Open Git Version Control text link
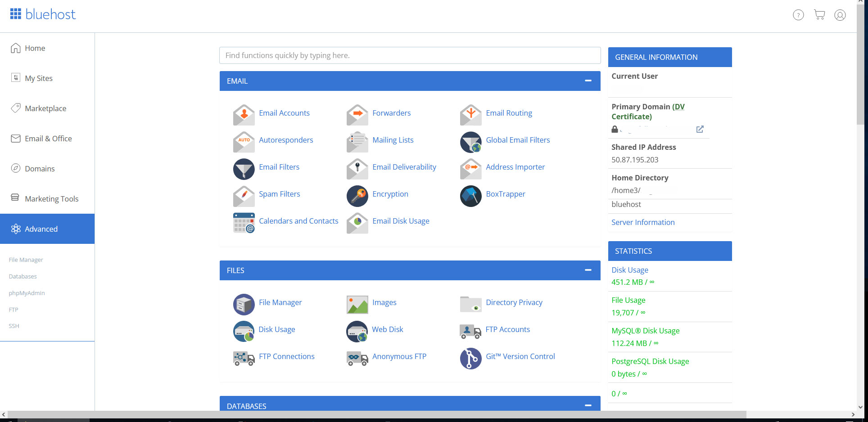The image size is (868, 422). 520,356
